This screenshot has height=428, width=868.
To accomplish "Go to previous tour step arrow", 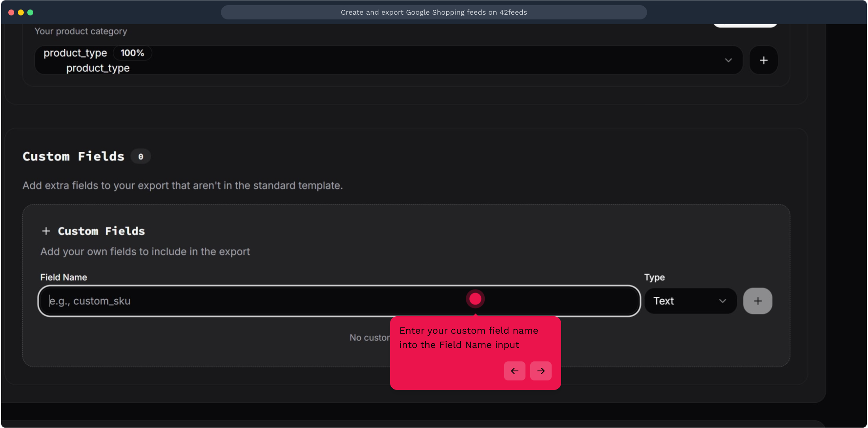I will [514, 371].
